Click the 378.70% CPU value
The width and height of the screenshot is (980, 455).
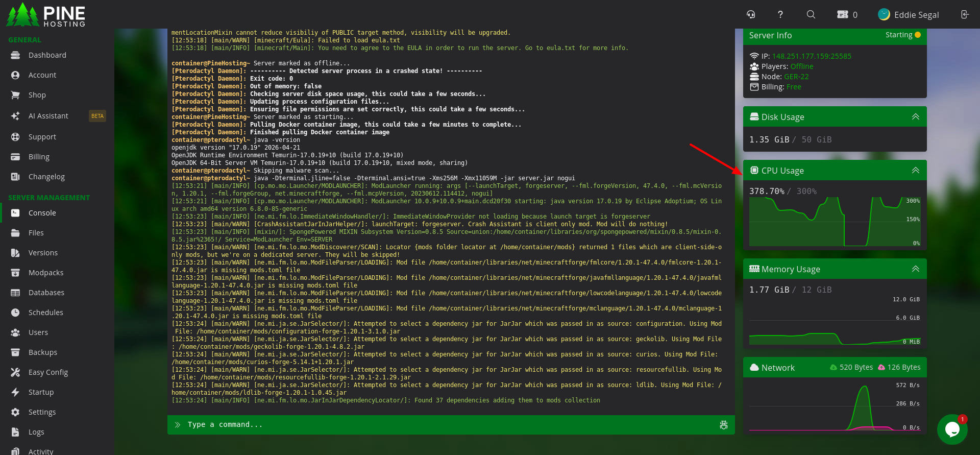(x=767, y=191)
